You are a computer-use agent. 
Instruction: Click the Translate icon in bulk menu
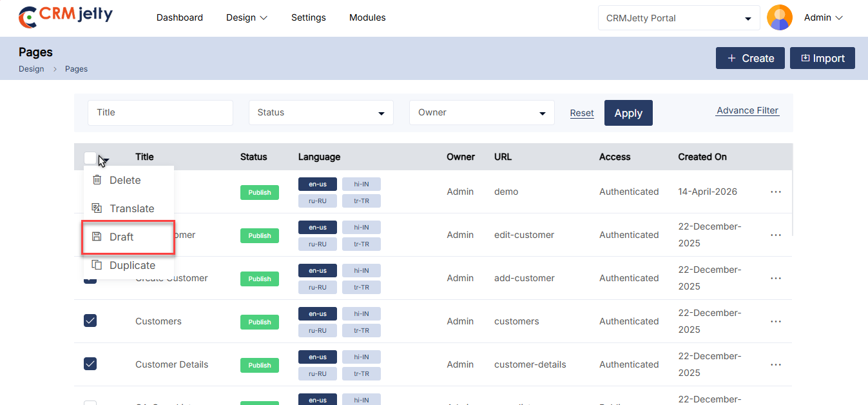[97, 208]
